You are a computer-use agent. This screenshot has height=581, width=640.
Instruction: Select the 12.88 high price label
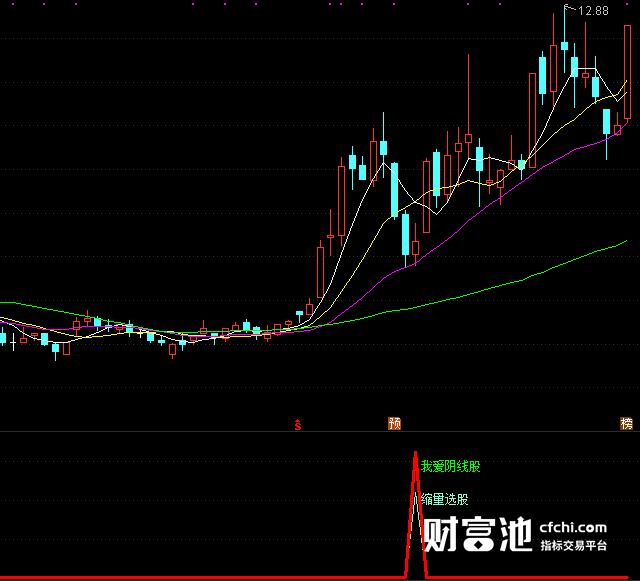[593, 11]
